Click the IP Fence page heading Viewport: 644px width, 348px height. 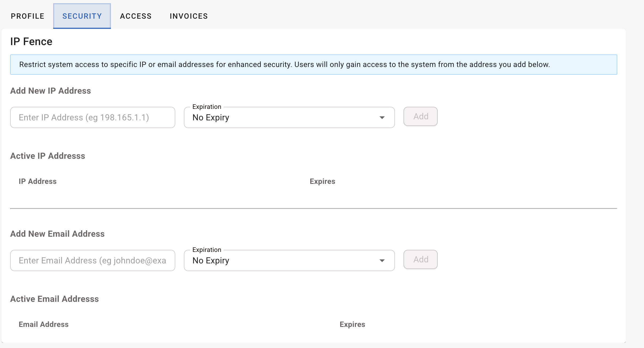click(31, 42)
